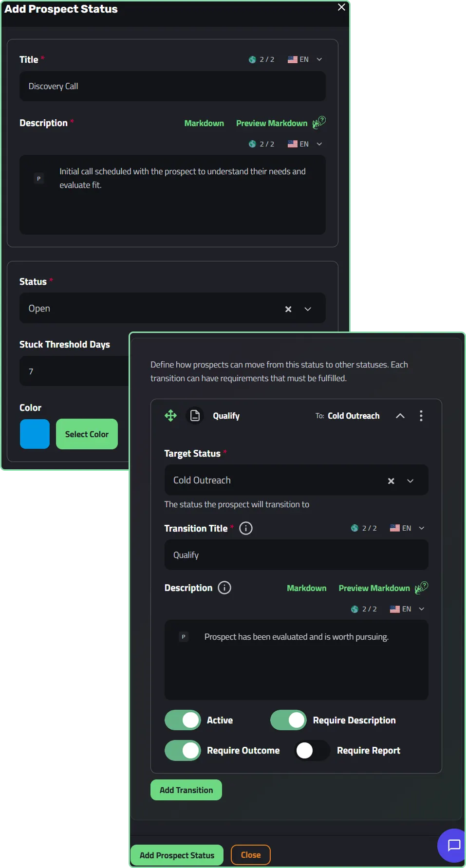
Task: Clear the Cold Outreach target status
Action: 391,481
